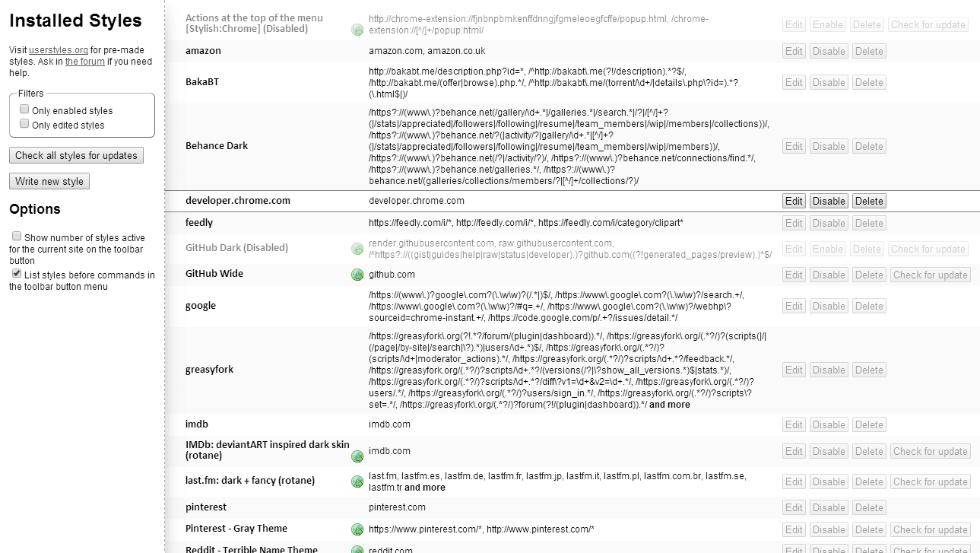Delete the feedly style
This screenshot has width=980, height=553.
[869, 223]
